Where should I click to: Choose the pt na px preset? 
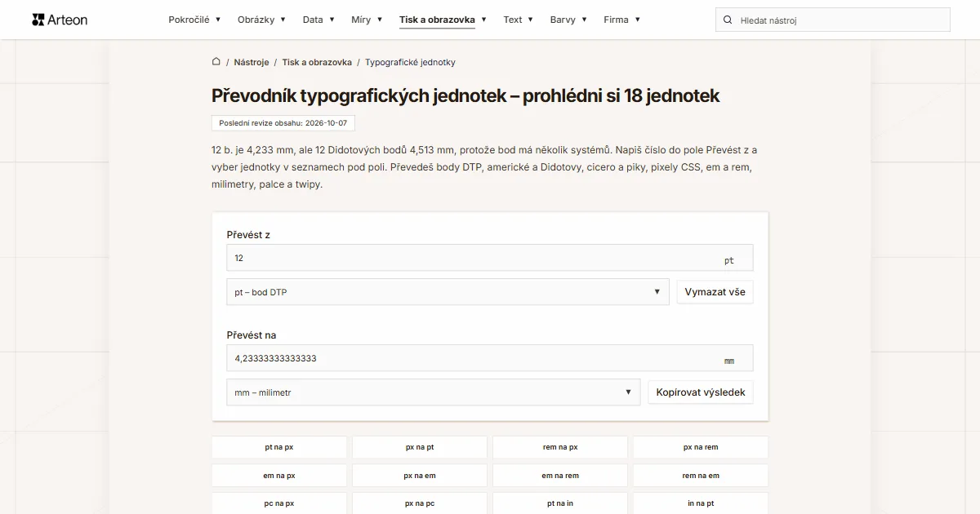279,447
